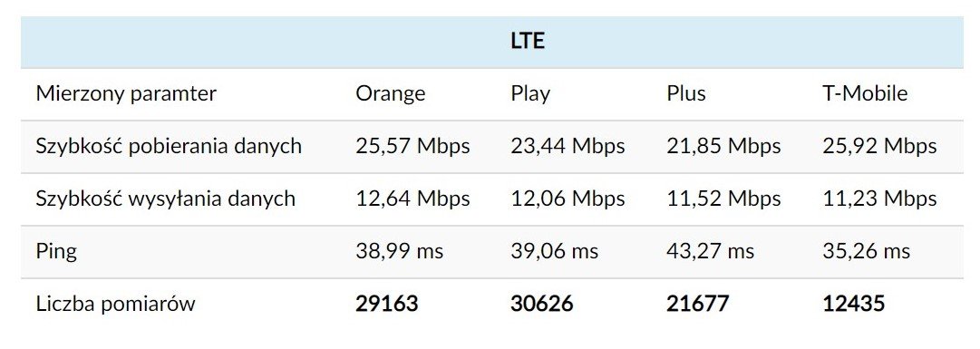The width and height of the screenshot is (980, 349).
Task: Select Orange measurement count 29163
Action: pyautogui.click(x=387, y=305)
